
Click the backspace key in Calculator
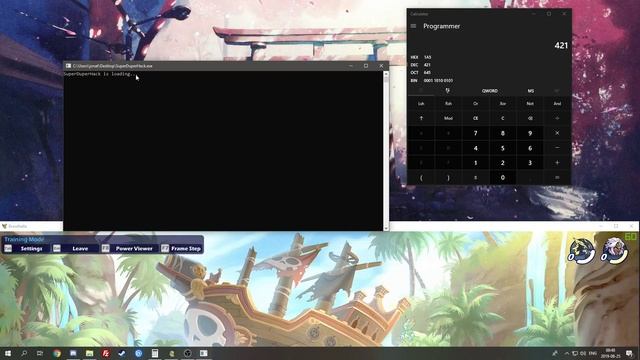(x=530, y=118)
